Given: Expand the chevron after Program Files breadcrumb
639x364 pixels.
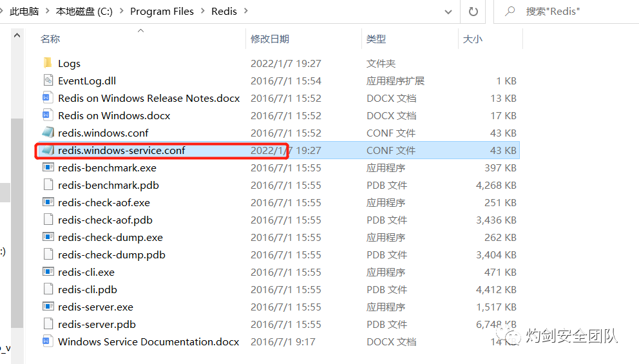Looking at the screenshot, I should tap(202, 11).
